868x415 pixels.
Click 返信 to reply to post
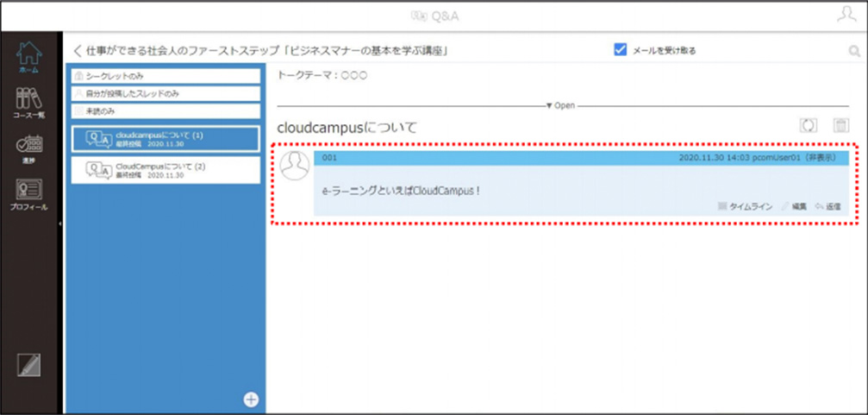828,207
